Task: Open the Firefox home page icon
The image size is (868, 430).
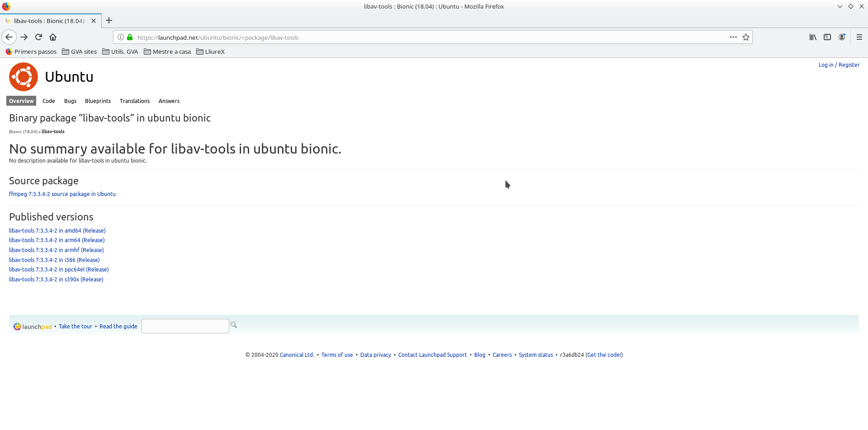Action: pos(53,37)
